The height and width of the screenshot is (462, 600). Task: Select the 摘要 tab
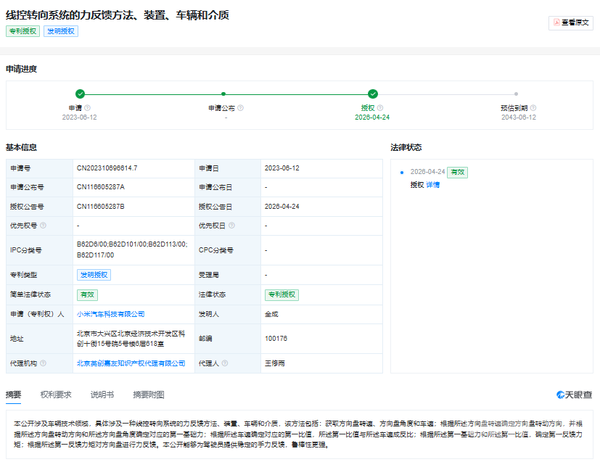tap(13, 395)
